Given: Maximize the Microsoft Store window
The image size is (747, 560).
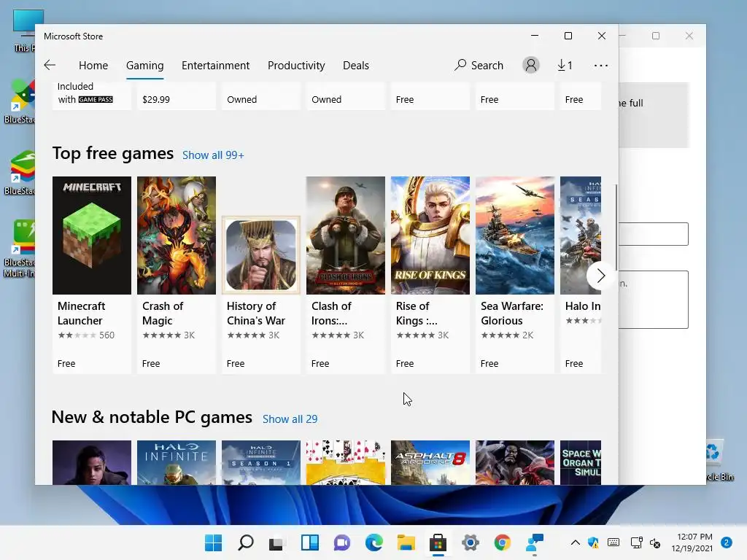Looking at the screenshot, I should [x=568, y=36].
